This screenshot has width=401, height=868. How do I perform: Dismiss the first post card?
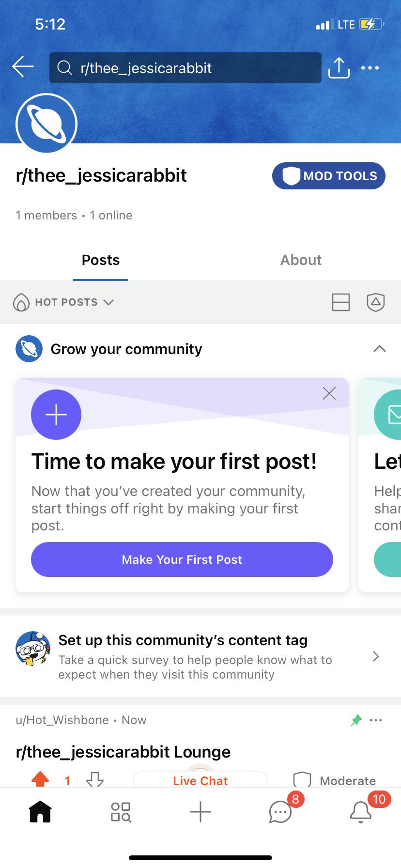(329, 393)
